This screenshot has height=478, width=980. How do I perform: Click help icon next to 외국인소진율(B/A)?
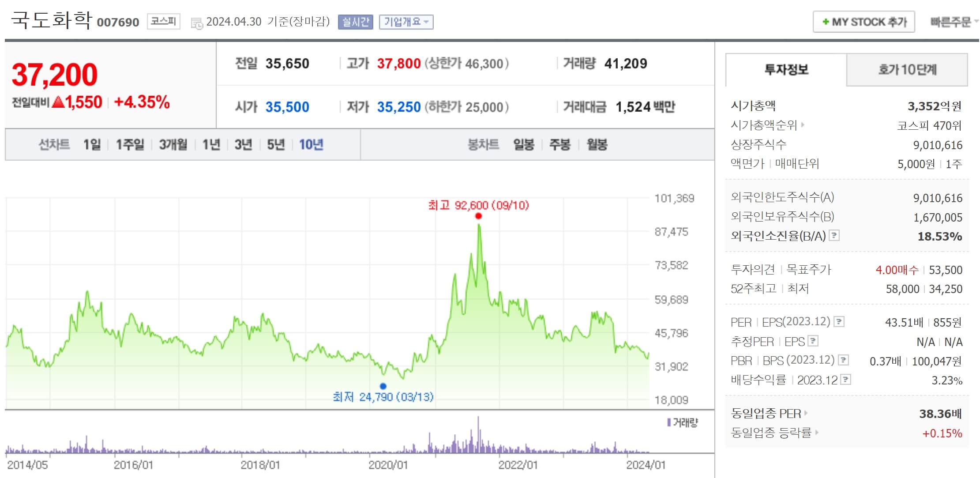pyautogui.click(x=834, y=235)
